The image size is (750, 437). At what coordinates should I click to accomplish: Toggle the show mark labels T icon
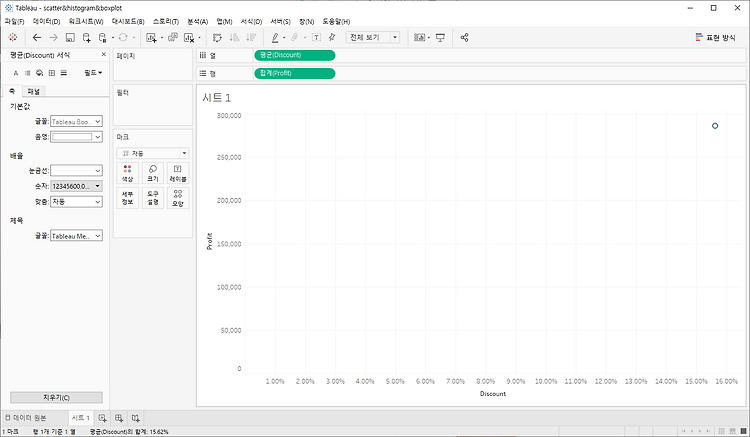click(316, 37)
